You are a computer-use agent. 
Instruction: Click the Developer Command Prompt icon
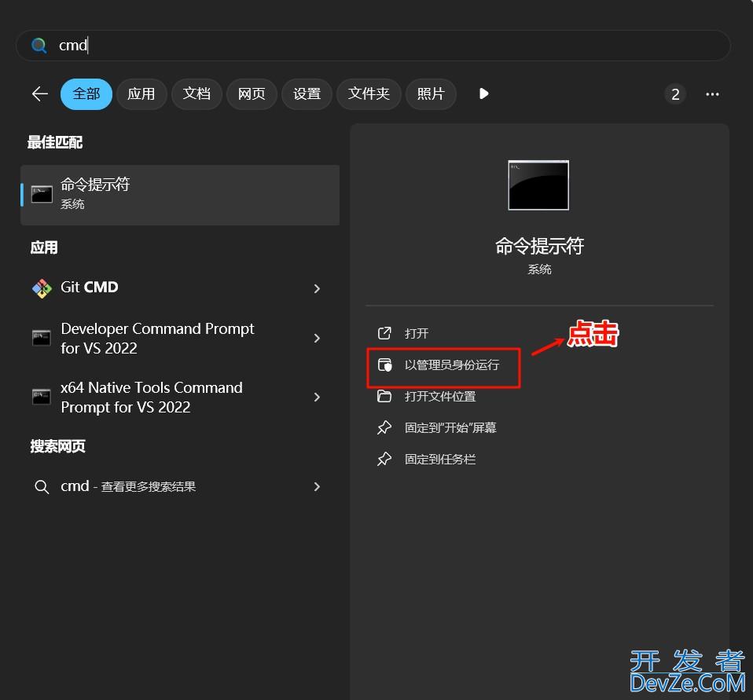42,338
